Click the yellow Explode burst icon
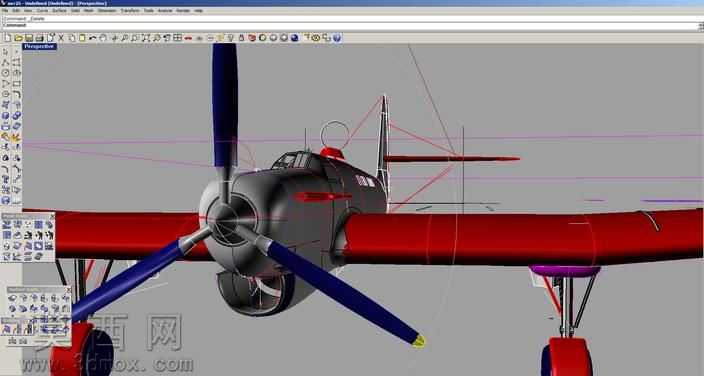The width and height of the screenshot is (704, 376). pos(17,137)
